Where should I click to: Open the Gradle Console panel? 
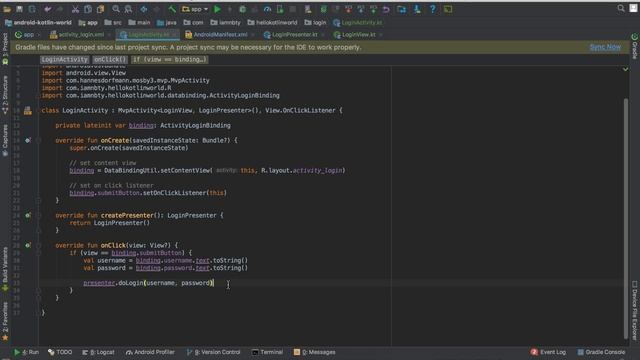coord(601,352)
